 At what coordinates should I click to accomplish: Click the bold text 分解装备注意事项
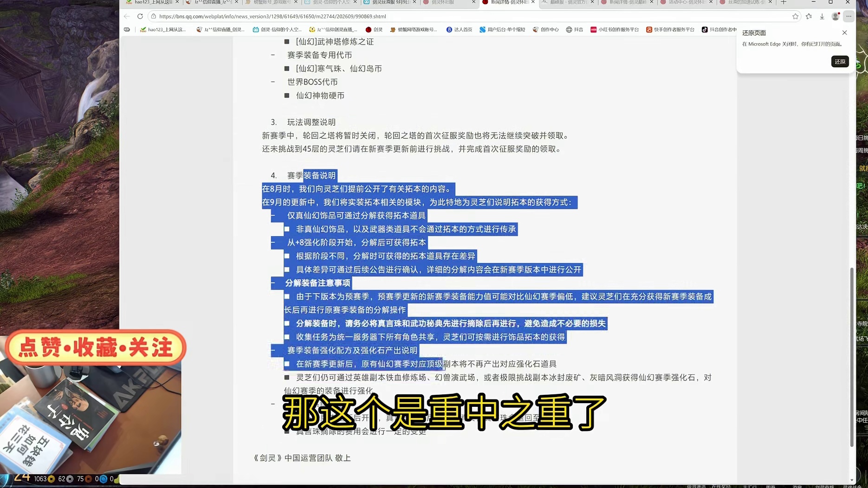[318, 283]
